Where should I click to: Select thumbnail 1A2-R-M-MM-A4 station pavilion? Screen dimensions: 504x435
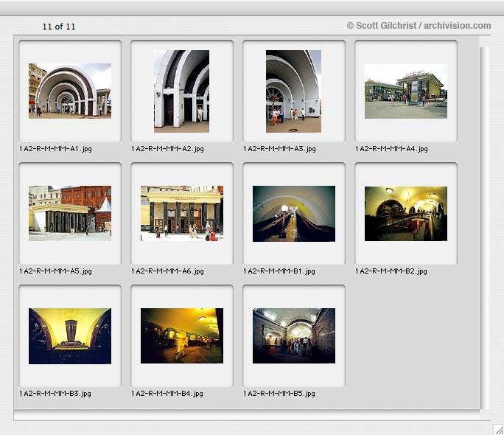point(406,91)
